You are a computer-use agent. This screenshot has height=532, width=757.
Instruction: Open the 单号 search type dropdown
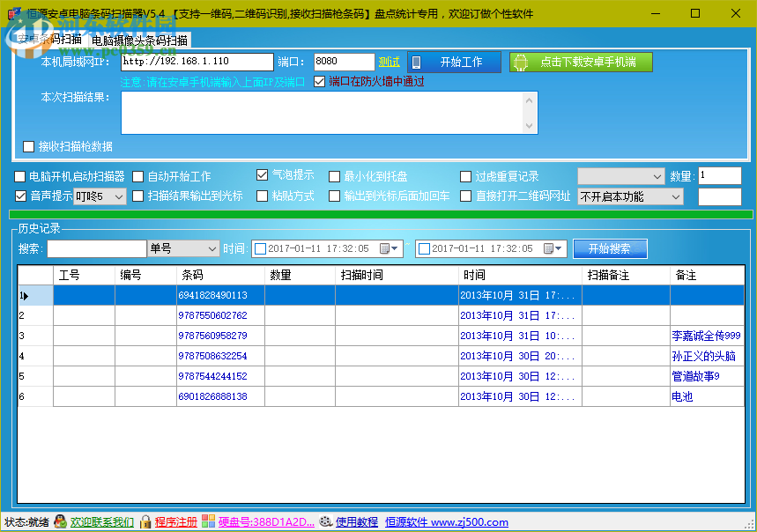click(183, 249)
